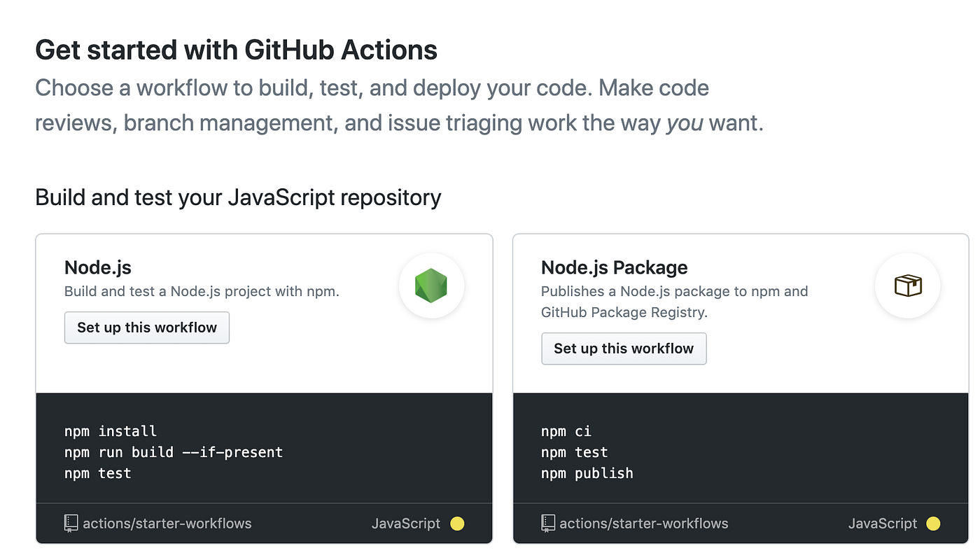Click the Node.js card title
Image resolution: width=980 pixels, height=555 pixels.
click(97, 267)
